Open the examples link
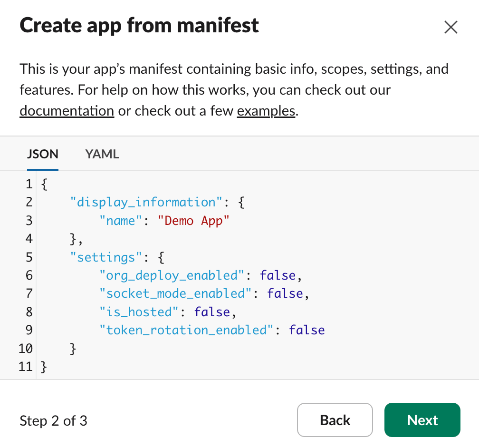The height and width of the screenshot is (448, 479). 266,111
